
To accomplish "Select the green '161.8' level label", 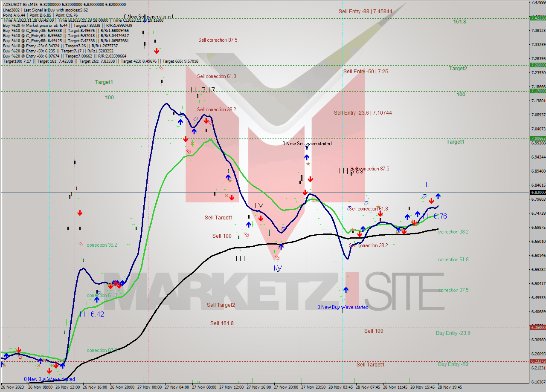I will 459,22.
